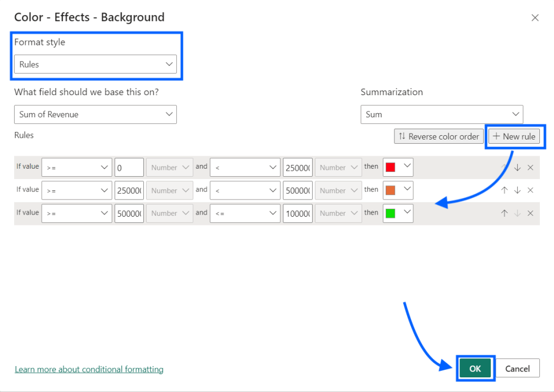Delete the second rule
The width and height of the screenshot is (554, 392).
tap(530, 190)
